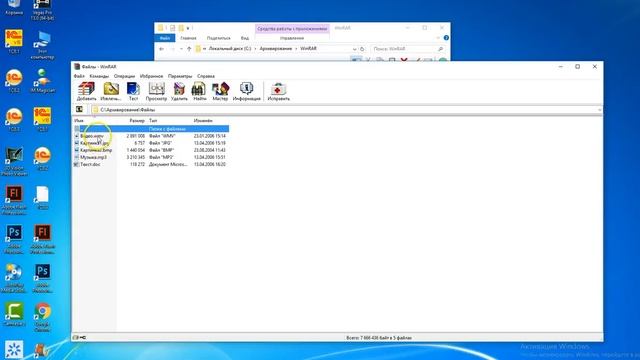Viewport: 640px width, 360px height.
Task: Select the highlighted parent folder row
Action: pos(151,129)
